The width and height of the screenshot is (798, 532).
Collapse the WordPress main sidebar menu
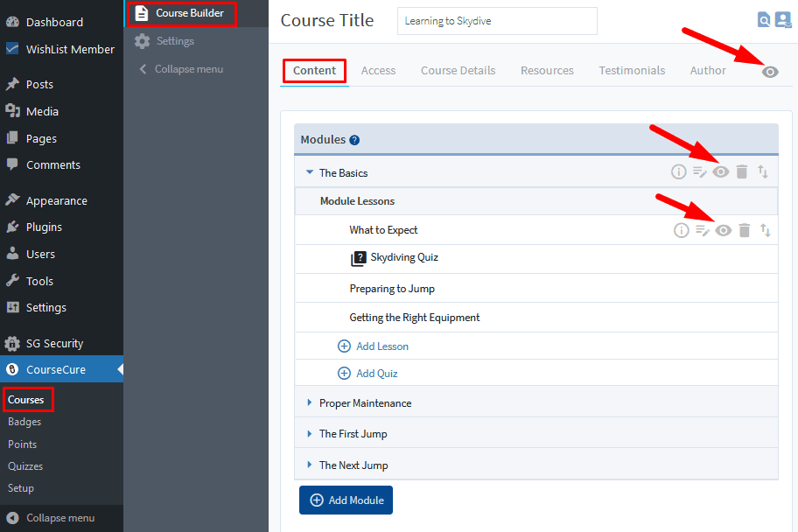click(51, 518)
